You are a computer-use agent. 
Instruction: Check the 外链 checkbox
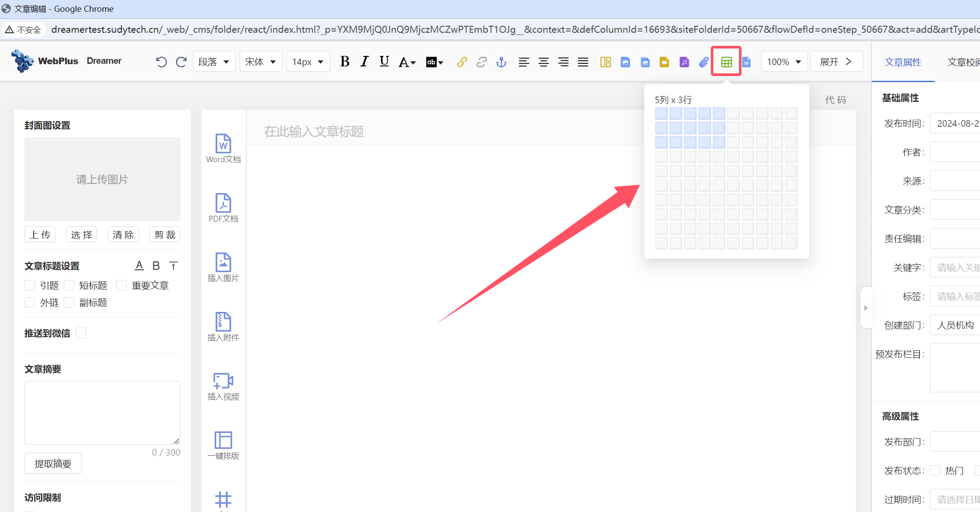pos(30,302)
